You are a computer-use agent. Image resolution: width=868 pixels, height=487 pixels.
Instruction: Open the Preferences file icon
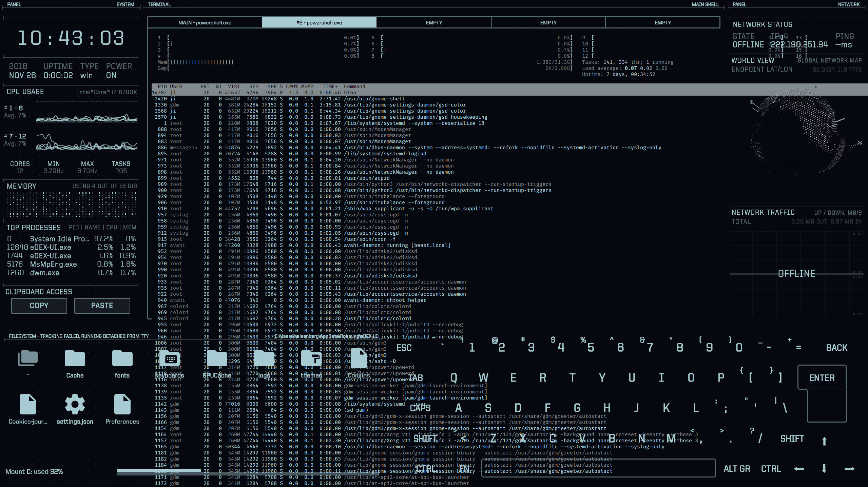(122, 405)
